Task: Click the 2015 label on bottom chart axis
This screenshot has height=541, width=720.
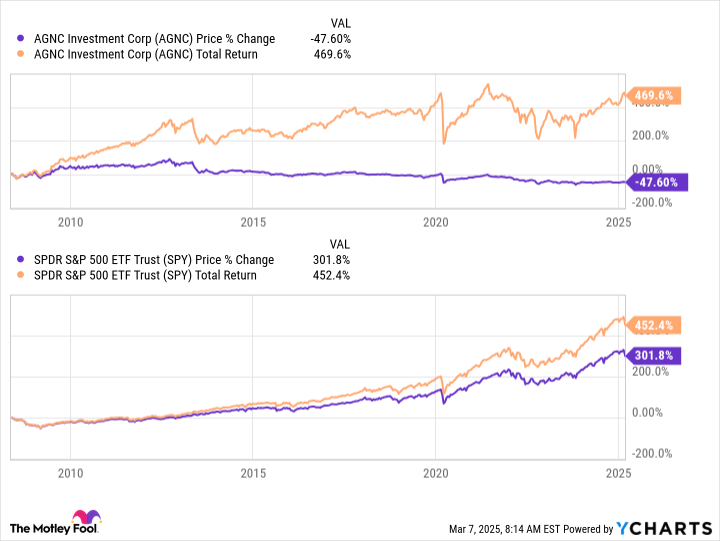Action: [253, 471]
